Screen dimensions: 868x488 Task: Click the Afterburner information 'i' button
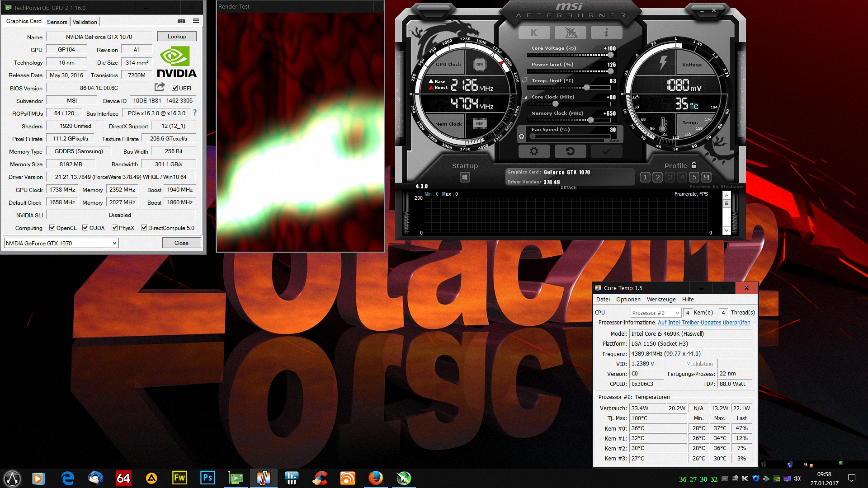606,33
